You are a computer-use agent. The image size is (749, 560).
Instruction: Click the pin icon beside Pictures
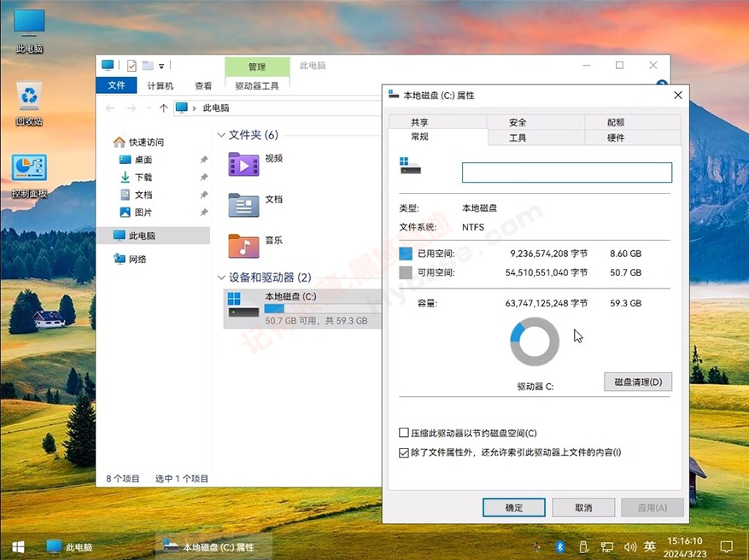pos(204,213)
